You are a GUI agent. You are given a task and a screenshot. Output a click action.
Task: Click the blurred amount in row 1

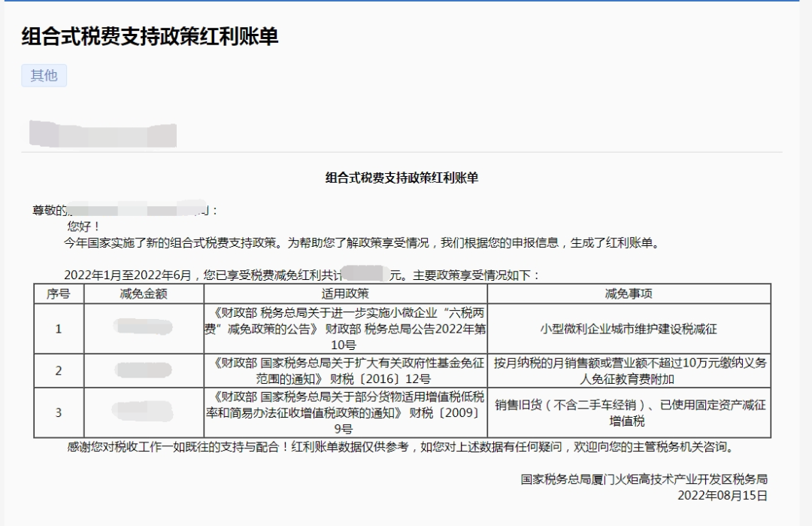tap(144, 327)
